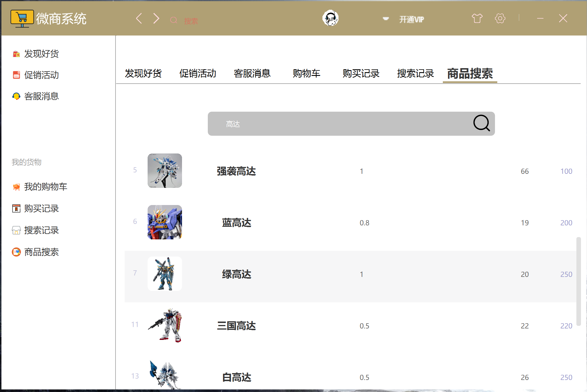Select the 发现好货 sidebar icon
Screen dimensions: 587x392
coord(16,54)
